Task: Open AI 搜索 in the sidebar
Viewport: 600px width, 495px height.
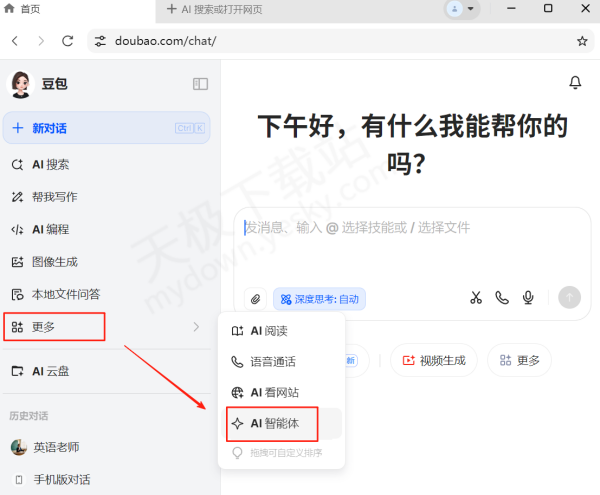Action: click(x=106, y=165)
